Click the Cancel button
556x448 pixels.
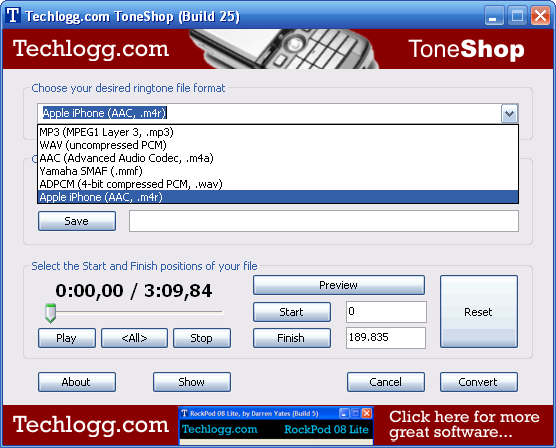coord(386,382)
